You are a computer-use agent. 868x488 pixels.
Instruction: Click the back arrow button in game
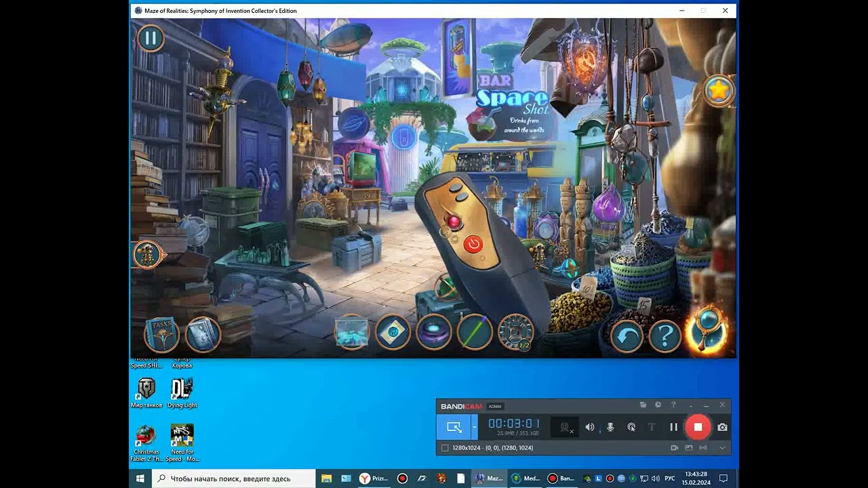pyautogui.click(x=626, y=335)
